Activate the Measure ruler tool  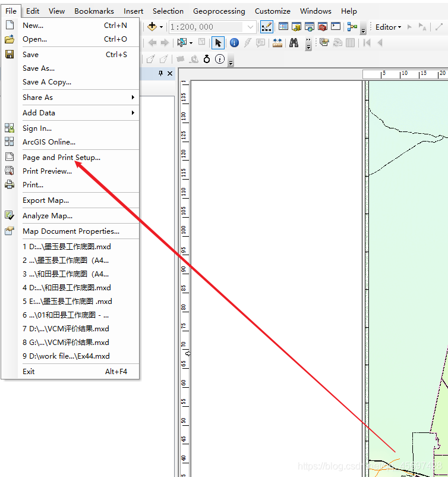pyautogui.click(x=277, y=43)
